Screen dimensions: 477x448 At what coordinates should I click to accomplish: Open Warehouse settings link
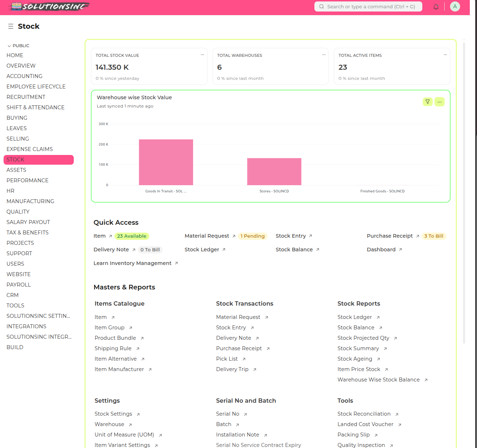(109, 424)
